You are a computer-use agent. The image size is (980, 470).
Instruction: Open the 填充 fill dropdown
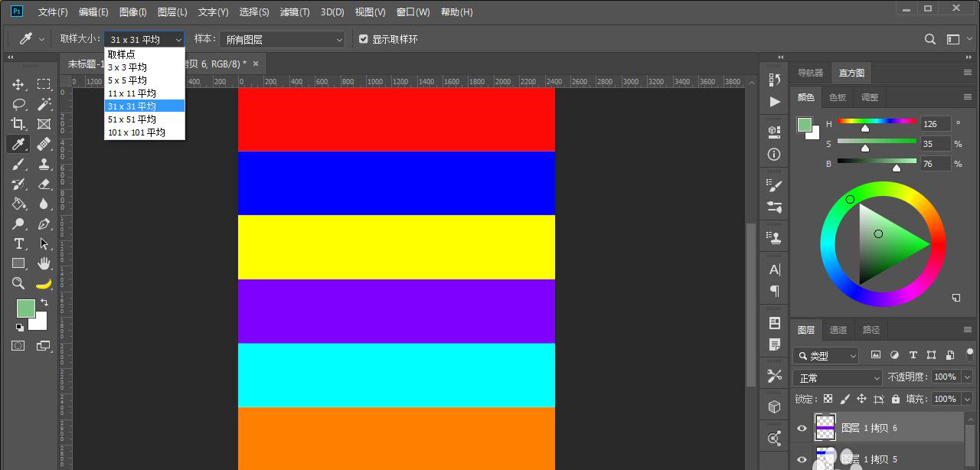(966, 399)
